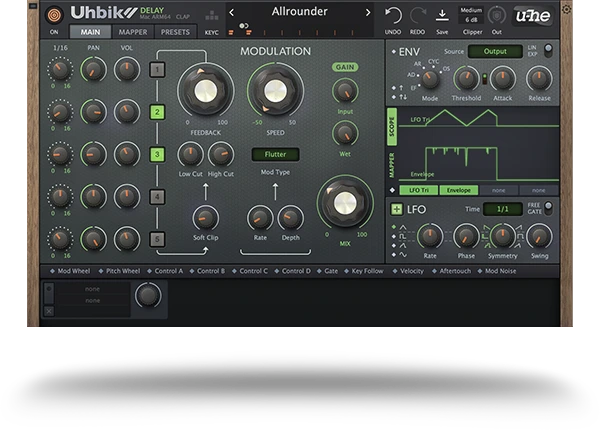Viewport: 600px width, 430px height.
Task: Select the Envelope scope source button
Action: click(458, 190)
